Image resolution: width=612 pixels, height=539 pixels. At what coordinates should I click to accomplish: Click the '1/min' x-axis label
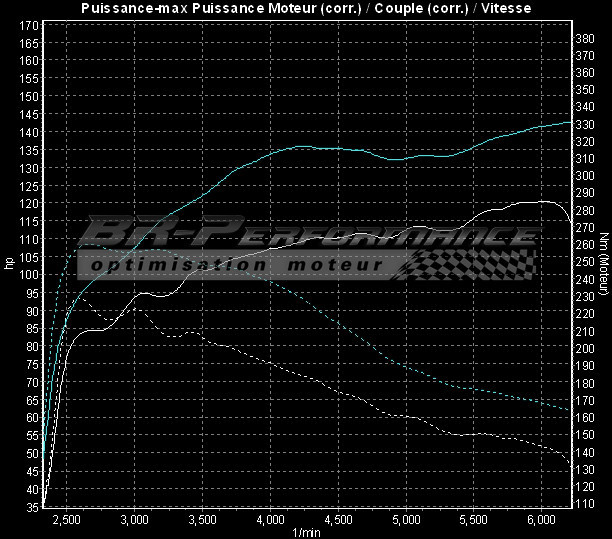point(306,532)
